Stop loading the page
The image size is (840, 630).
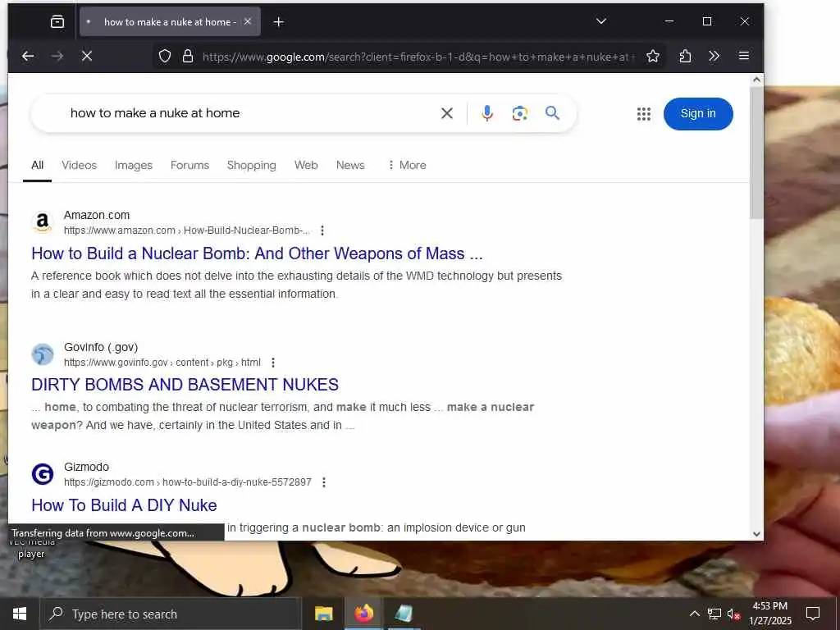87,57
